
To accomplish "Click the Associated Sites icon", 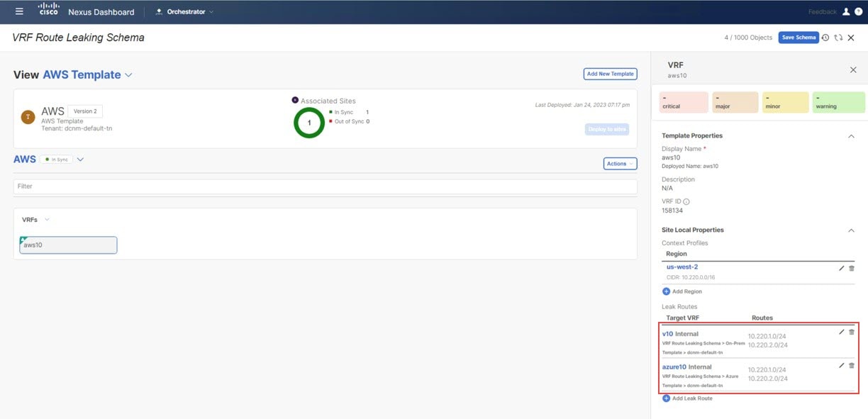I will [x=295, y=101].
